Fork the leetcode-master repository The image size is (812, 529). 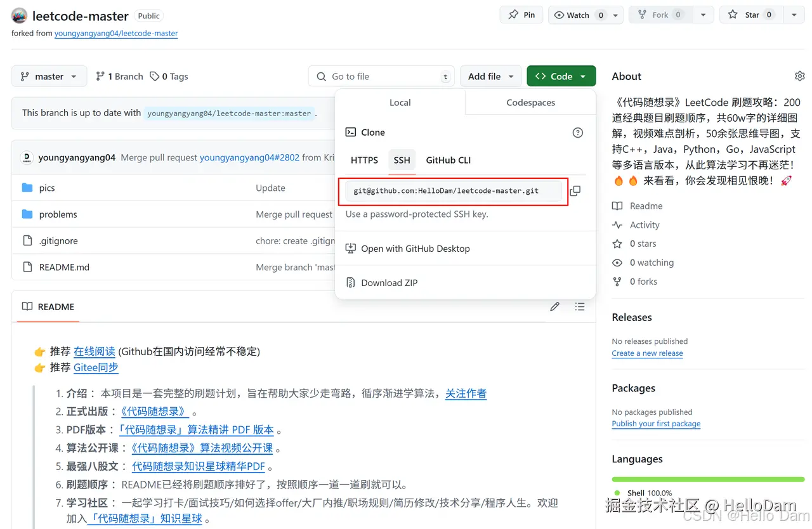660,15
